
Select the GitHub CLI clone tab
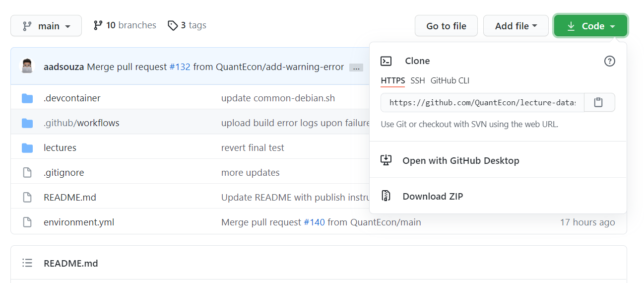[450, 80]
